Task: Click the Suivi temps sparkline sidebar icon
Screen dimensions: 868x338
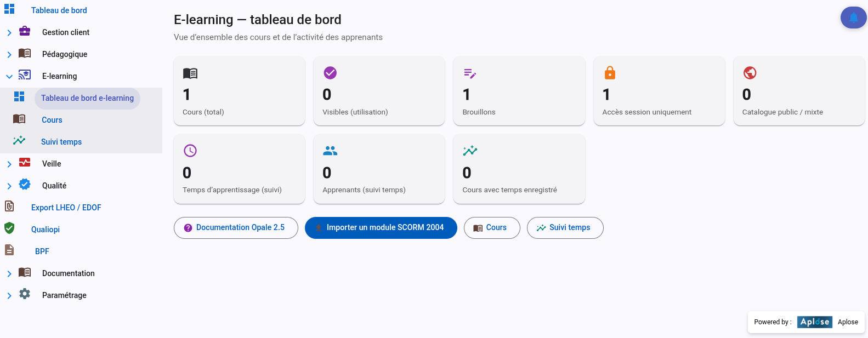Action: [19, 141]
